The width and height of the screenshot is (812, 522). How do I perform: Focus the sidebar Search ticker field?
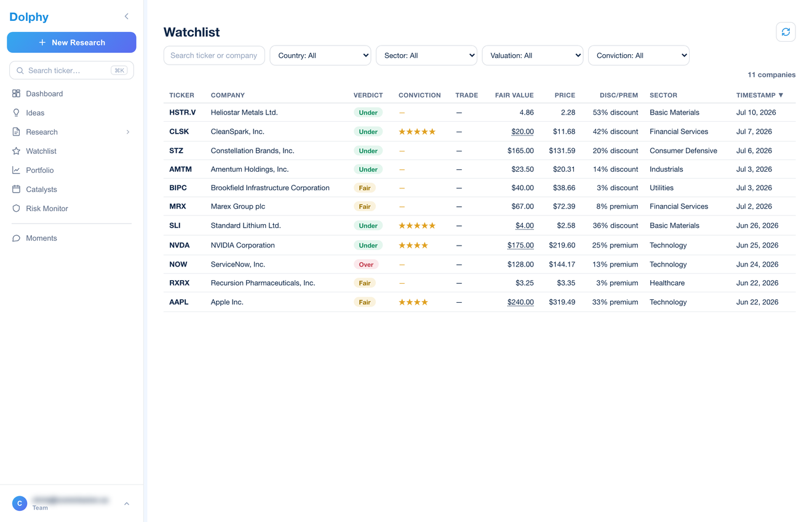pyautogui.click(x=71, y=70)
